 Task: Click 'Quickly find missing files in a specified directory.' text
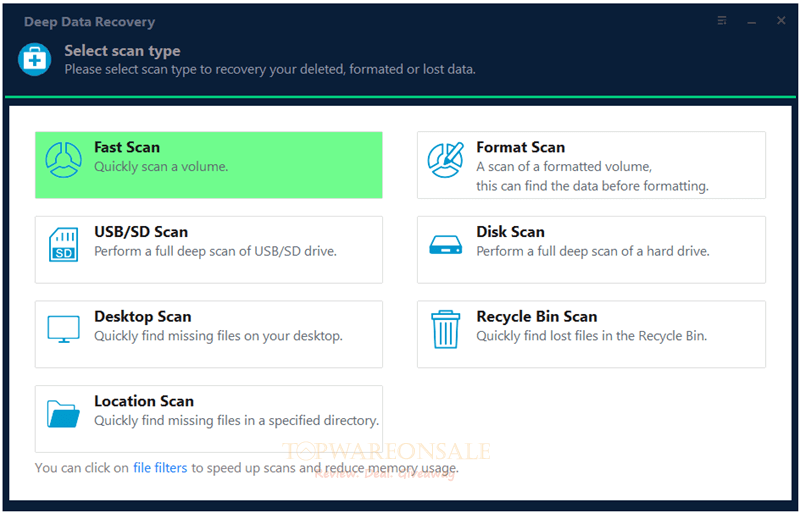(237, 421)
